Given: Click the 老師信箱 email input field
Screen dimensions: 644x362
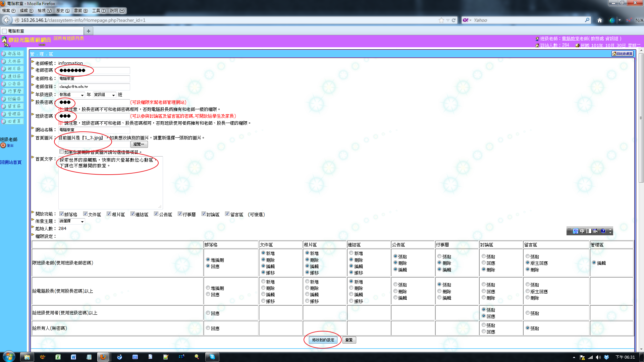Looking at the screenshot, I should pyautogui.click(x=94, y=86).
